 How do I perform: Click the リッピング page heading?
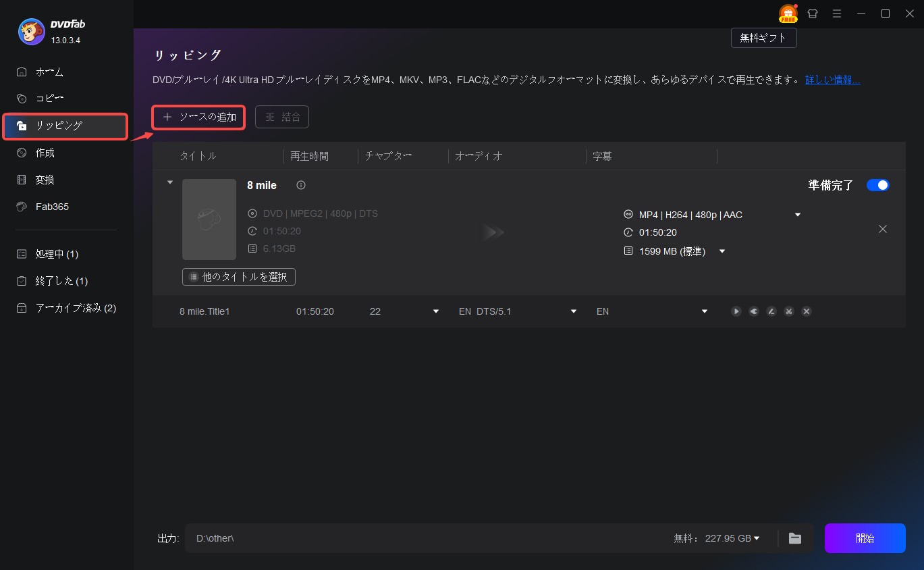point(188,55)
